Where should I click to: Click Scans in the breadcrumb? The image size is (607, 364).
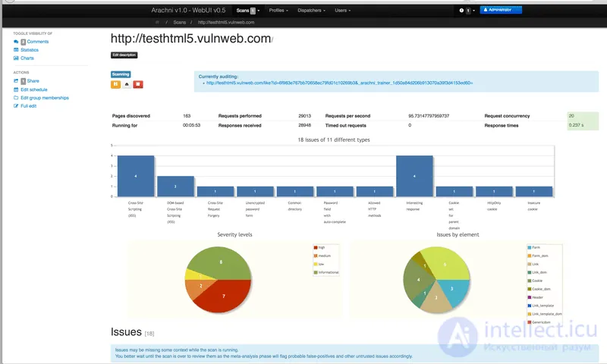pos(179,23)
